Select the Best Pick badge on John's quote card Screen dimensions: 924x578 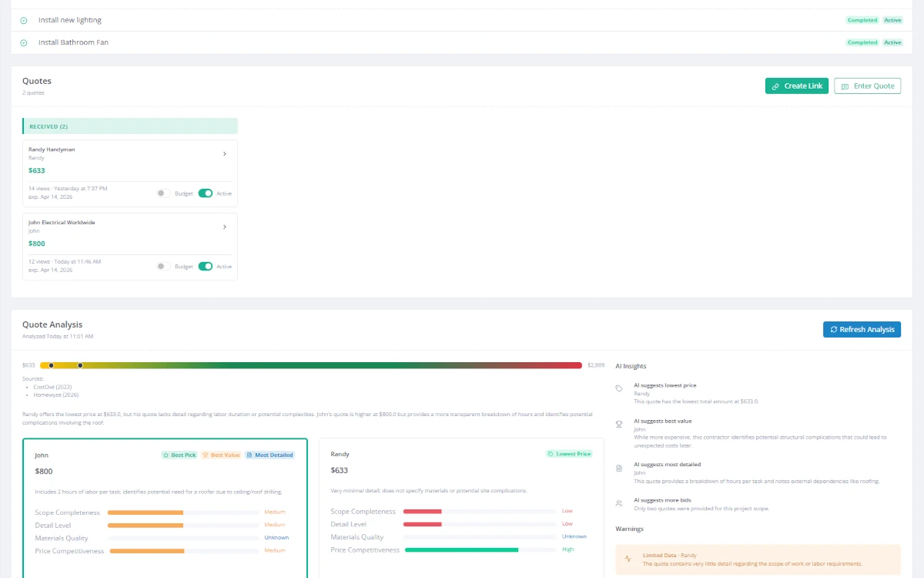point(179,455)
